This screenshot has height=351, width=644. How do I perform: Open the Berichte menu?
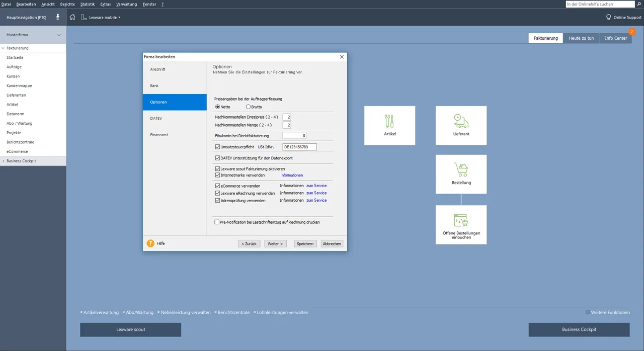[x=67, y=4]
